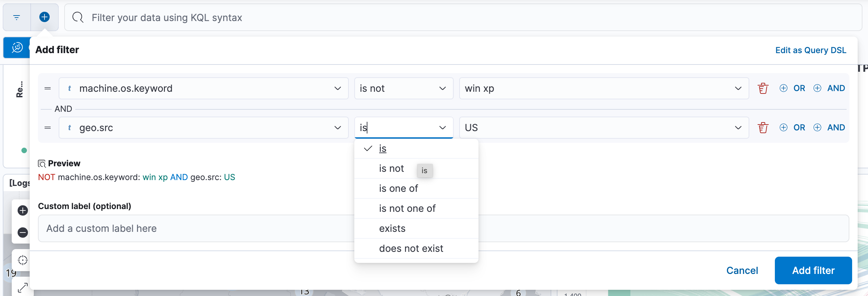Image resolution: width=868 pixels, height=296 pixels.
Task: Click the blue add filter plus icon
Action: click(45, 17)
